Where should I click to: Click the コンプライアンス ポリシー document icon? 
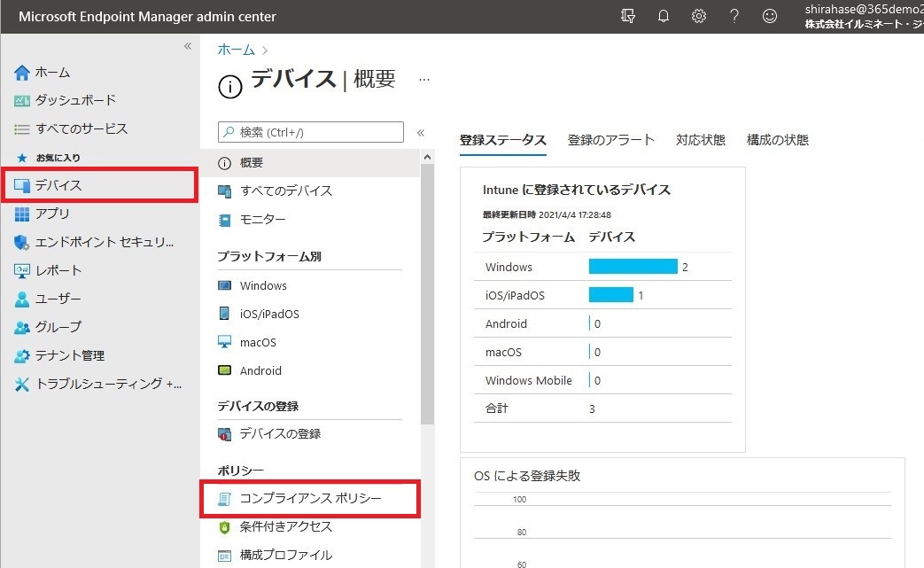tap(224, 499)
